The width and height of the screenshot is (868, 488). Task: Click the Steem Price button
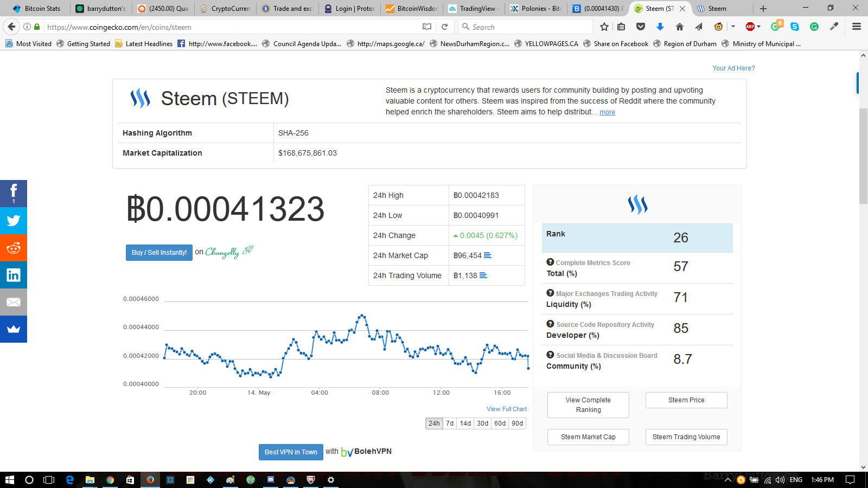click(686, 400)
